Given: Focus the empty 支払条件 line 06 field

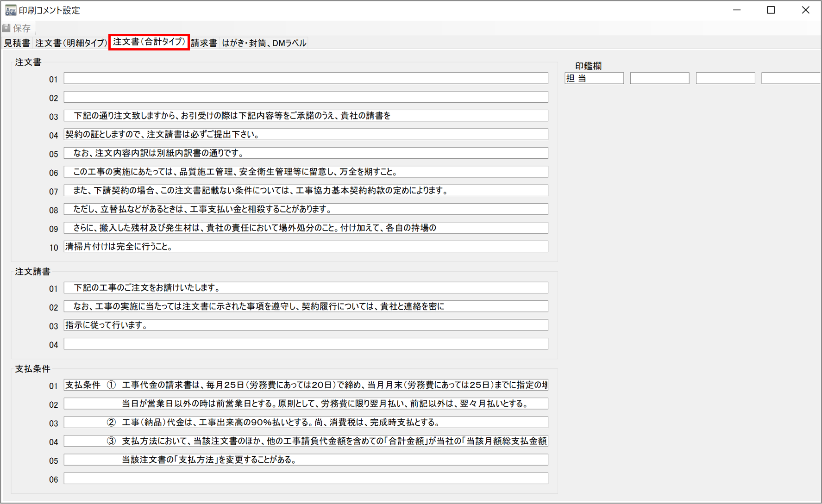Looking at the screenshot, I should click(x=306, y=479).
